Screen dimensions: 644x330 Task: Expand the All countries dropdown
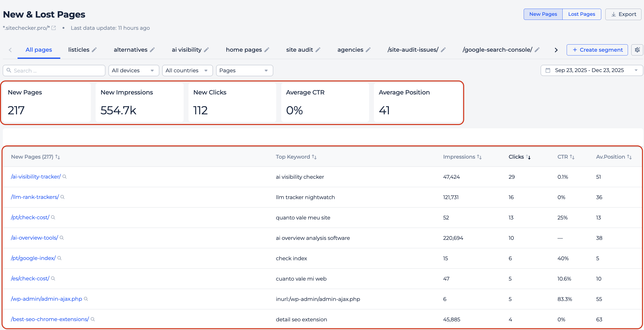[x=187, y=71]
